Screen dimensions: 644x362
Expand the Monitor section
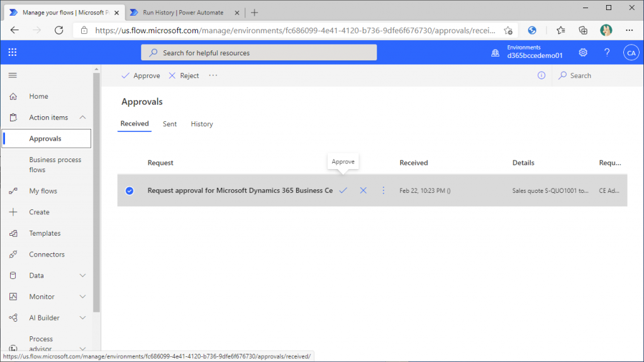tap(82, 297)
